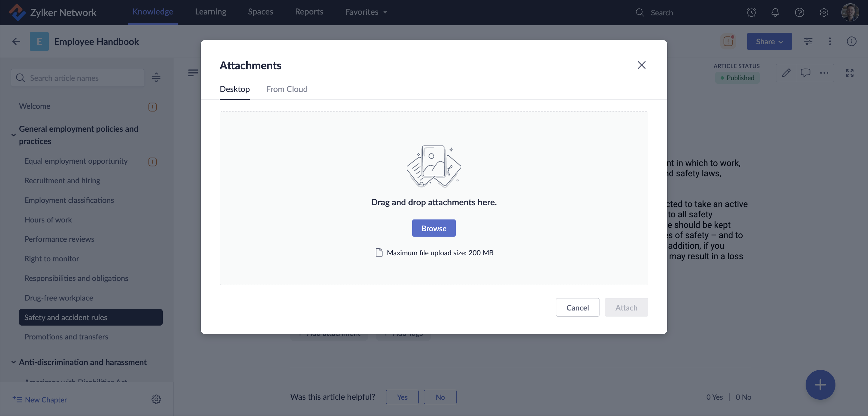Open the filter sliders icon near Share
Screen dimensions: 868x416
(808, 42)
